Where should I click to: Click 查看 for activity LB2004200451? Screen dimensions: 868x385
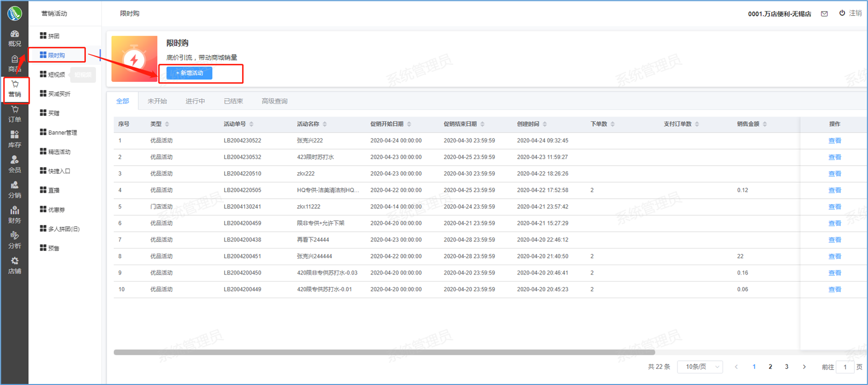point(835,256)
